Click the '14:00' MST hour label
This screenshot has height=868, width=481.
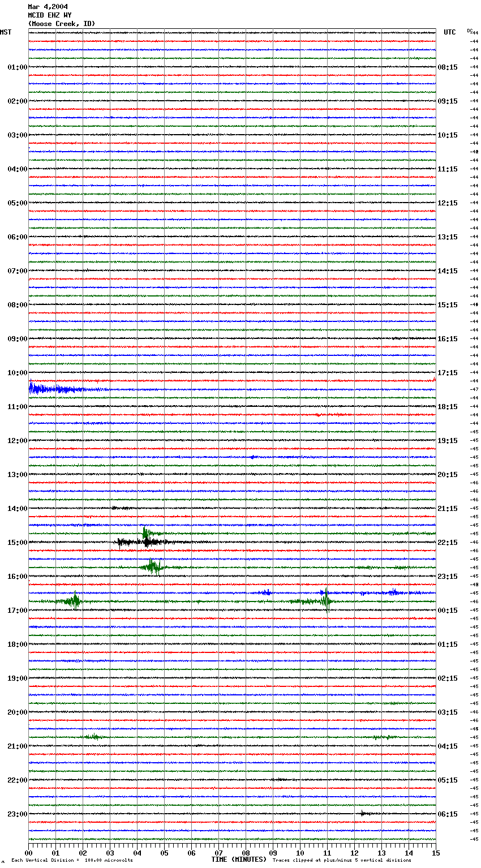[x=18, y=509]
